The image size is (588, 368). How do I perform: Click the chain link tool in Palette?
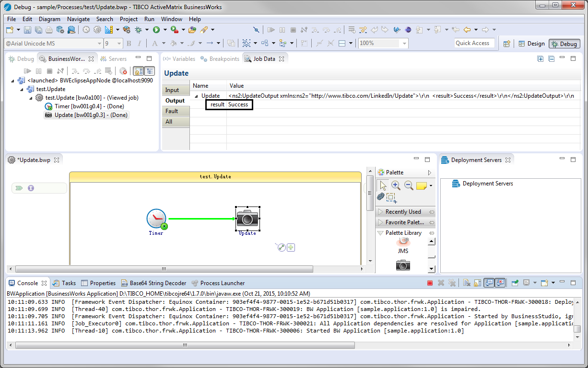pyautogui.click(x=381, y=196)
